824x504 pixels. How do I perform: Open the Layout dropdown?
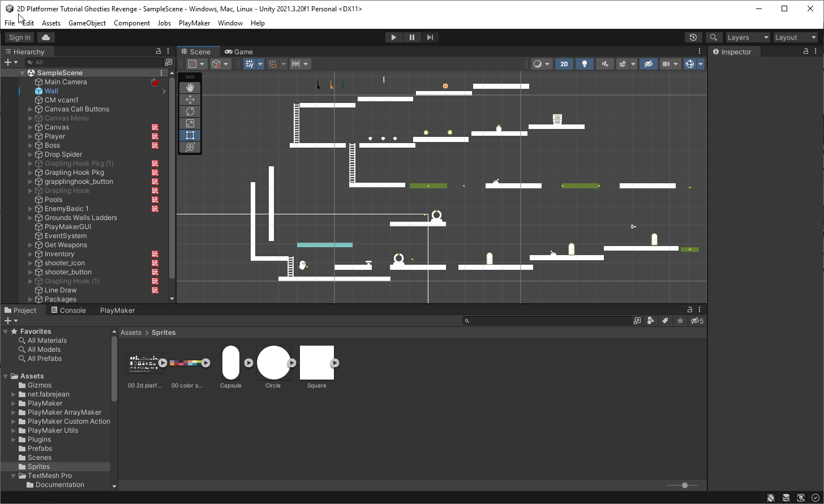pos(795,37)
